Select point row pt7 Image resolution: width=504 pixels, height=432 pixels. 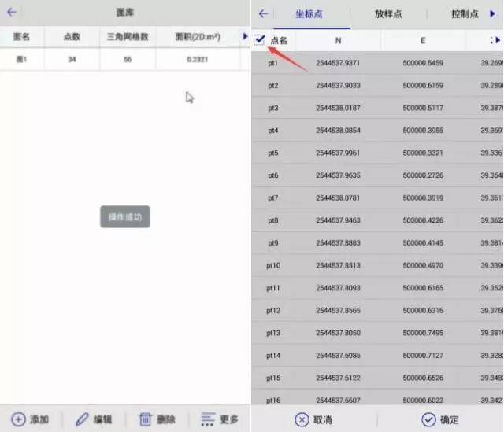pyautogui.click(x=377, y=198)
